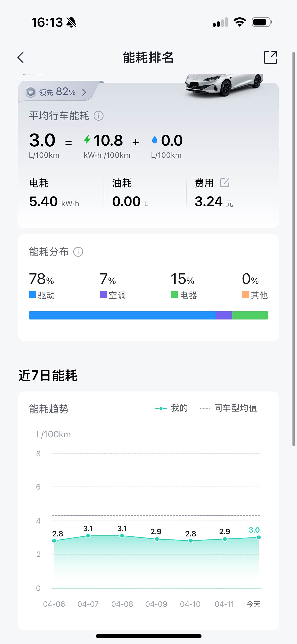Screen dimensions: 297x644
Task: Tap the green 电器 segment of bar
Action: [250, 315]
